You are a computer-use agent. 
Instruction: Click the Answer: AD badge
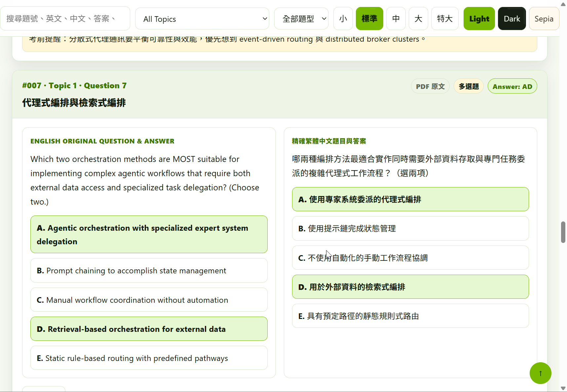512,86
